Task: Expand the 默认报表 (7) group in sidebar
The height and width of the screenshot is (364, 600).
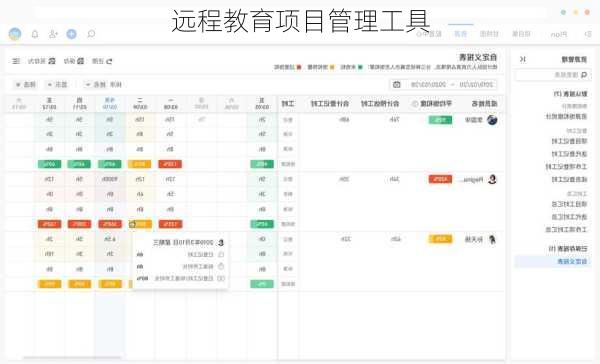Action: [570, 94]
